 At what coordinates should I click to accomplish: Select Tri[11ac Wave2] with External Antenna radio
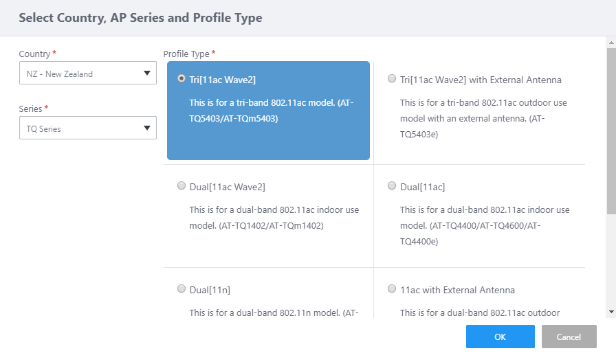[392, 79]
